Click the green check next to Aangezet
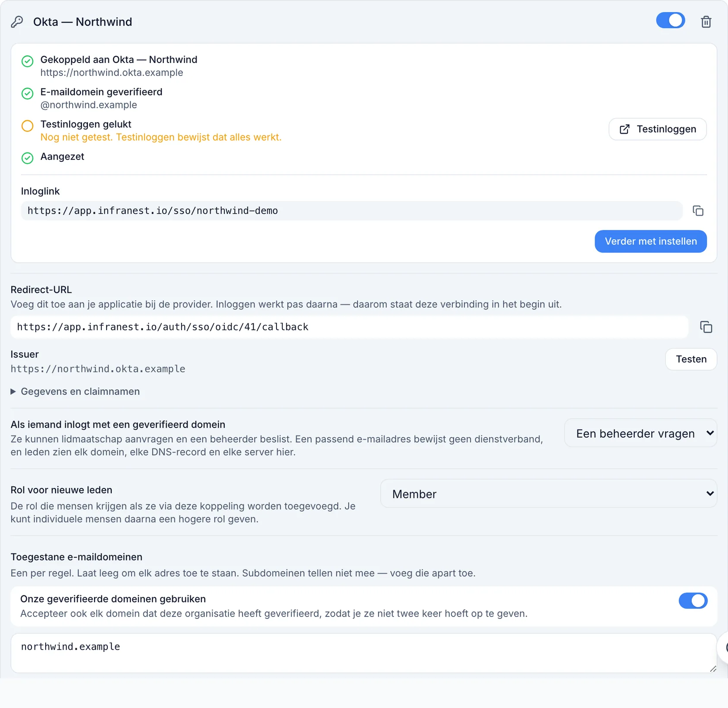 (x=28, y=158)
